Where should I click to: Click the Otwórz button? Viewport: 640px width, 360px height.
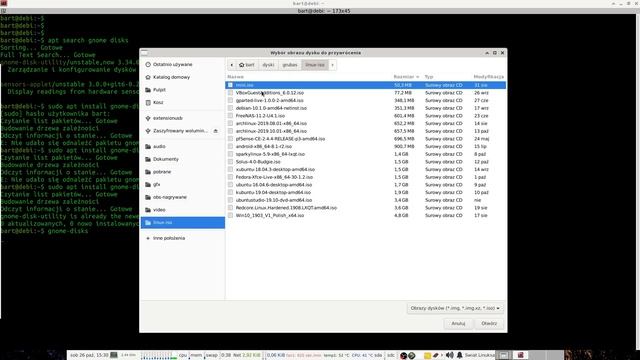pyautogui.click(x=489, y=324)
